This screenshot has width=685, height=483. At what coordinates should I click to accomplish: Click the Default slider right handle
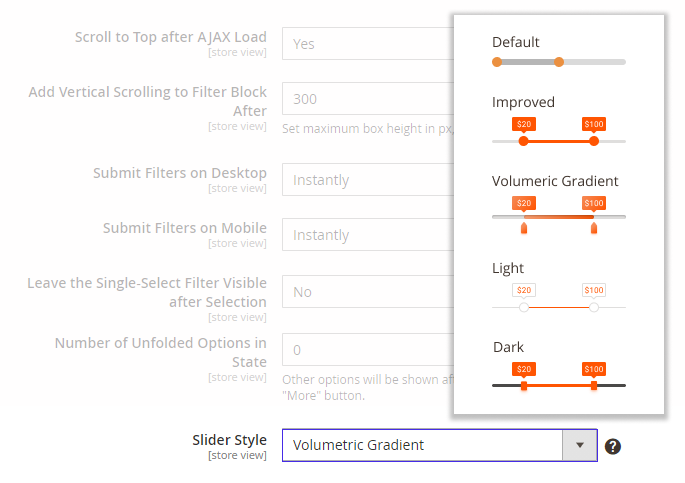click(x=559, y=62)
